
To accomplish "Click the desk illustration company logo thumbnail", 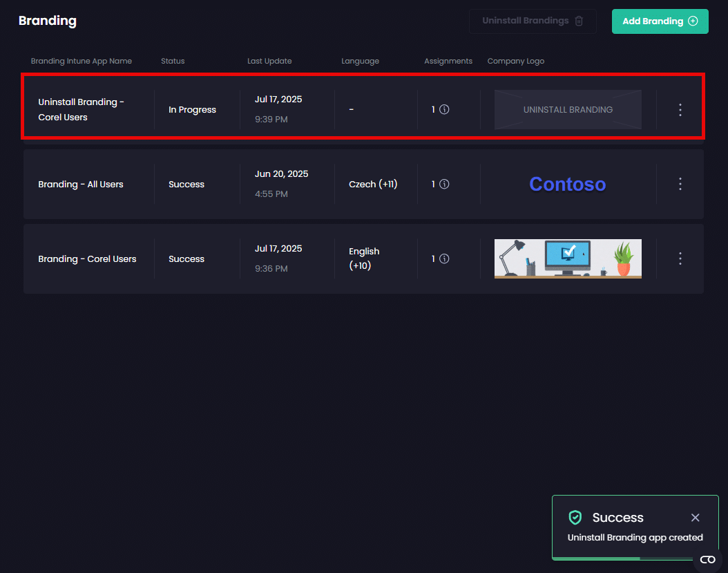I will (x=567, y=259).
